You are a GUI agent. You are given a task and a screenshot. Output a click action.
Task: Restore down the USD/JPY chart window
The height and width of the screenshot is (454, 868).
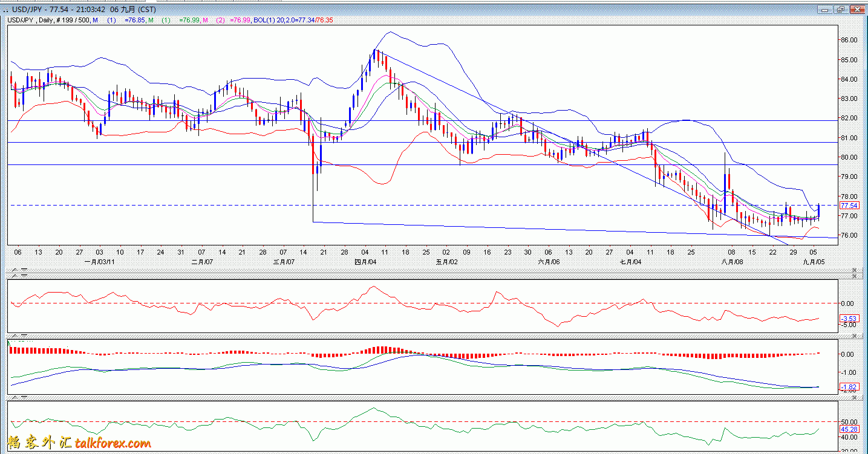click(x=841, y=10)
